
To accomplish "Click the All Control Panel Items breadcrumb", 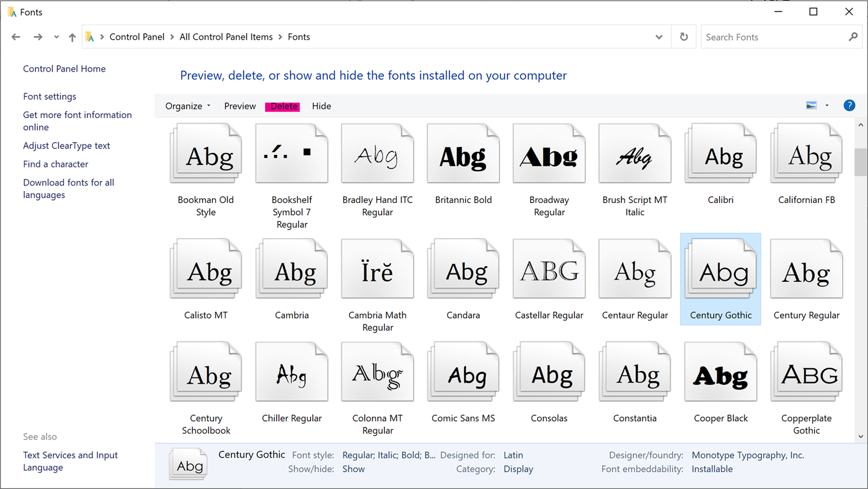I will pos(226,37).
